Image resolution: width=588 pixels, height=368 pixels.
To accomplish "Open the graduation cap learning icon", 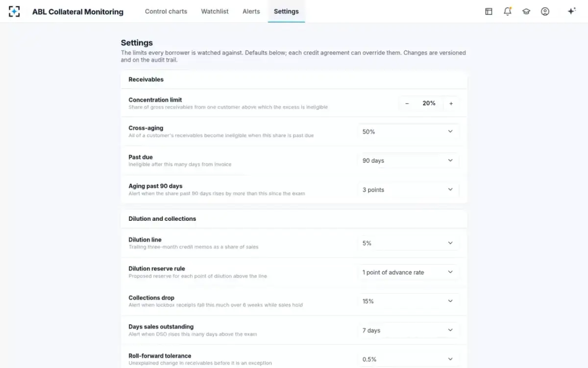I will (x=526, y=11).
